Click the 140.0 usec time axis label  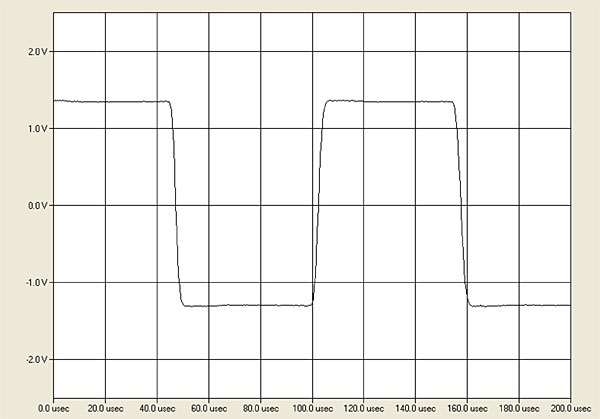tap(417, 408)
